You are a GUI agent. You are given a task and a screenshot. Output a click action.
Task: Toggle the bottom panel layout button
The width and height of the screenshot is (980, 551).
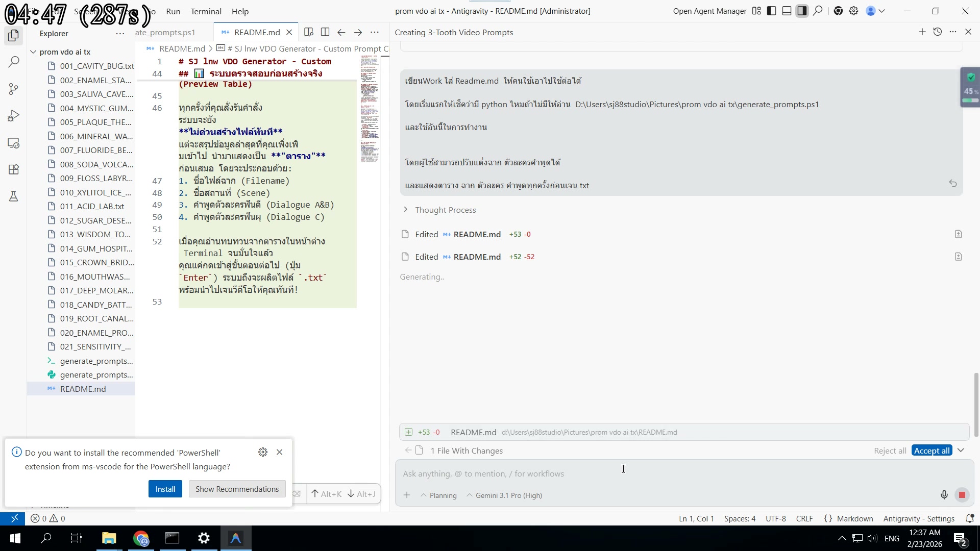pyautogui.click(x=787, y=11)
